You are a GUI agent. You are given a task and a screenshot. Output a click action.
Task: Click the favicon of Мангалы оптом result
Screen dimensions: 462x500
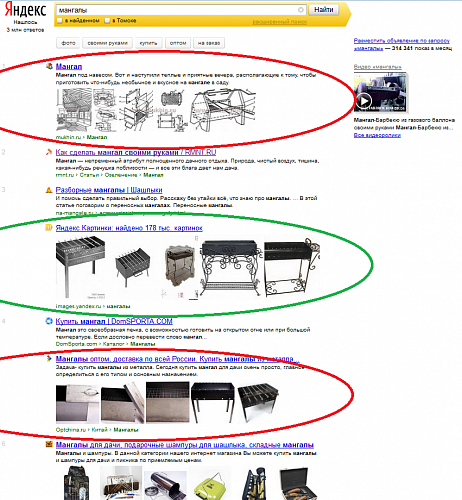(49, 359)
